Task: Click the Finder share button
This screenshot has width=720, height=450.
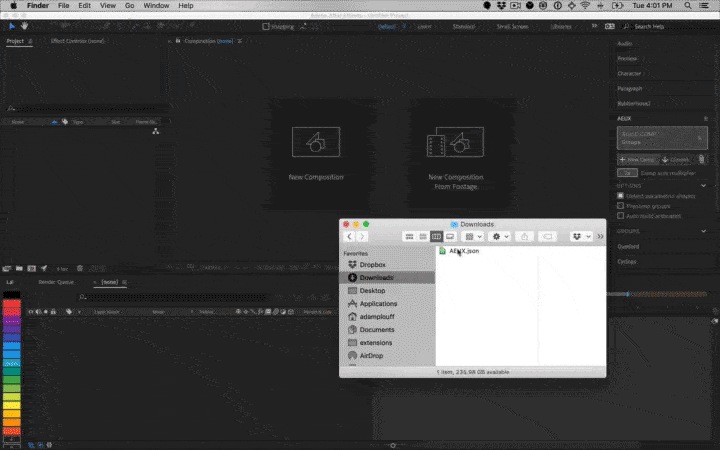Action: pos(524,236)
